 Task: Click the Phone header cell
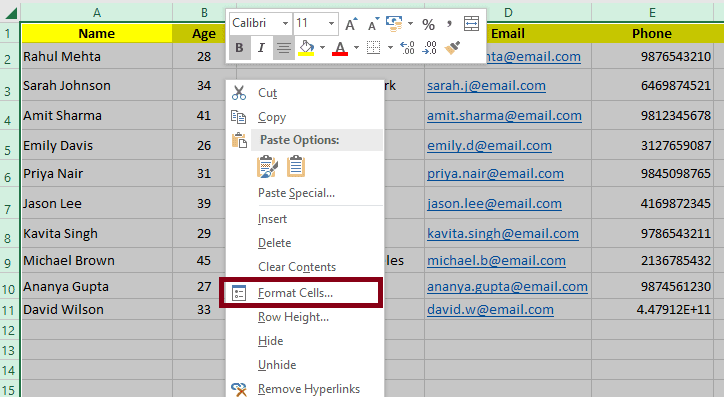[x=652, y=34]
